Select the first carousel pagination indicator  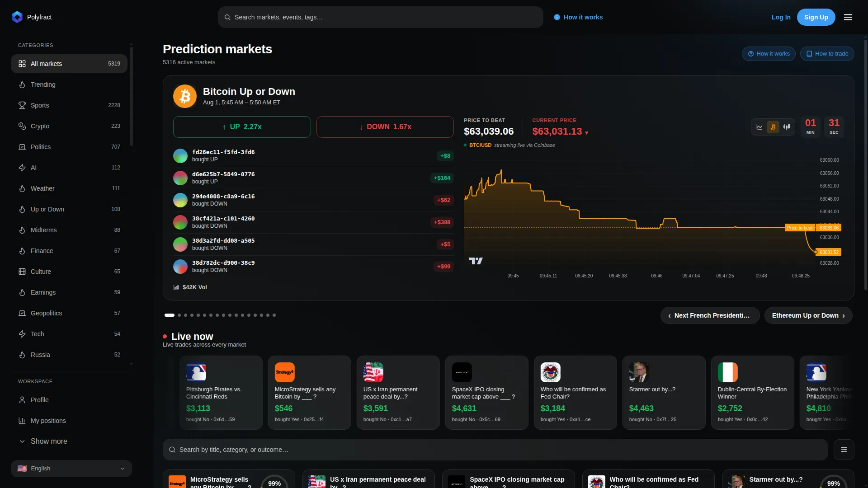click(x=170, y=315)
